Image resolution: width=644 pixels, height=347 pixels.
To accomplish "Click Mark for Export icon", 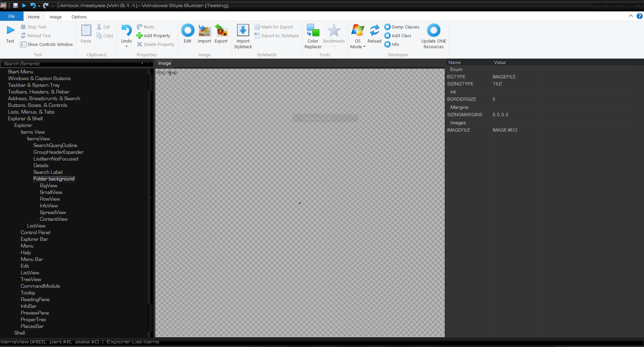I will click(257, 27).
